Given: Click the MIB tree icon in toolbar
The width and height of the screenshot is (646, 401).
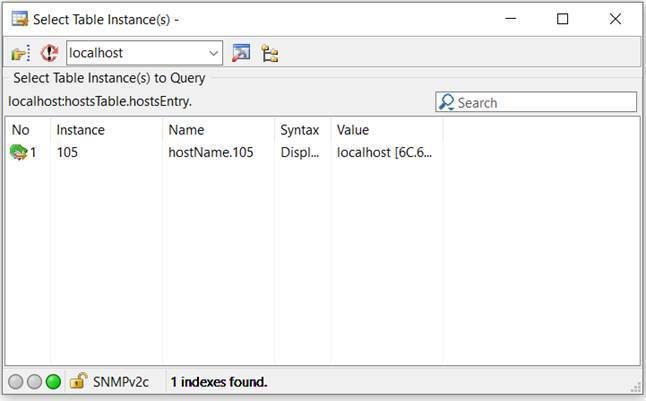Looking at the screenshot, I should pos(269,53).
